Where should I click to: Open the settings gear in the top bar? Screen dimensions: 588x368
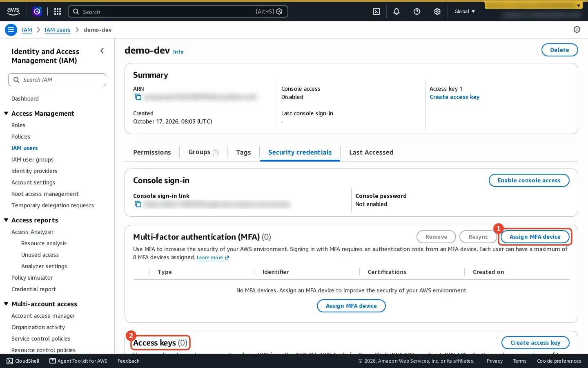437,11
